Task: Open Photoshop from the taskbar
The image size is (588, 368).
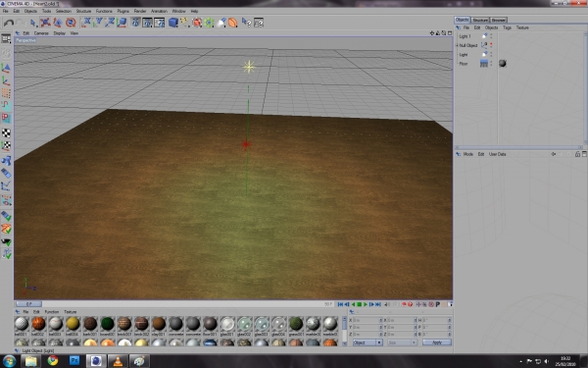Action: pos(74,360)
